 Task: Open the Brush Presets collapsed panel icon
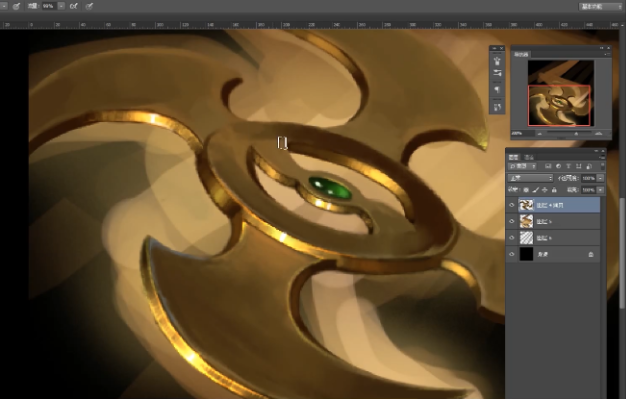pos(497,61)
